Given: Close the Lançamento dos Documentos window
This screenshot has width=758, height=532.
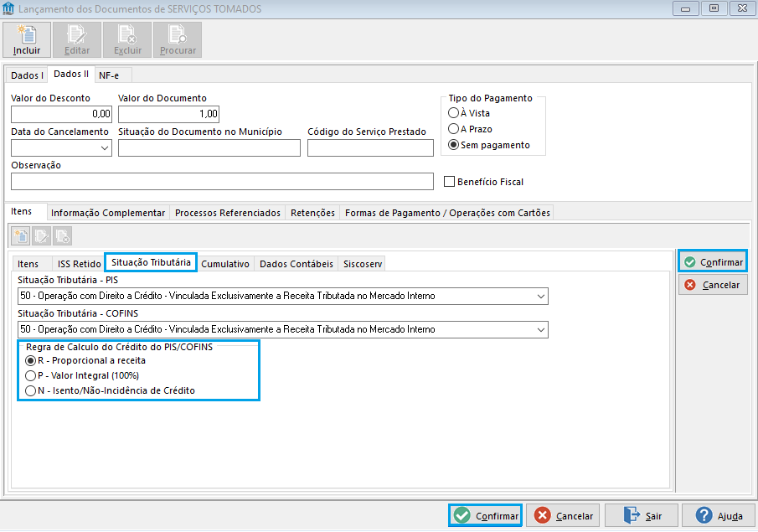Looking at the screenshot, I should pyautogui.click(x=743, y=8).
